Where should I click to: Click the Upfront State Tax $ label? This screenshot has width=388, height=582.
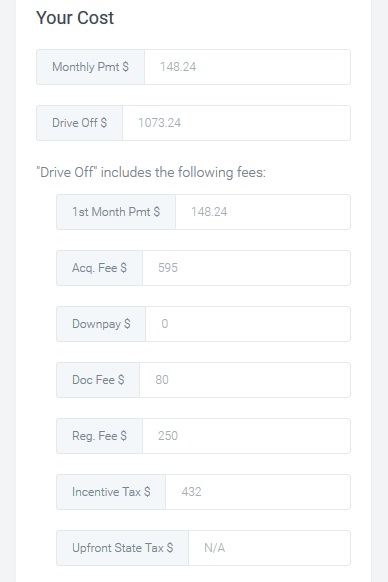coord(123,548)
